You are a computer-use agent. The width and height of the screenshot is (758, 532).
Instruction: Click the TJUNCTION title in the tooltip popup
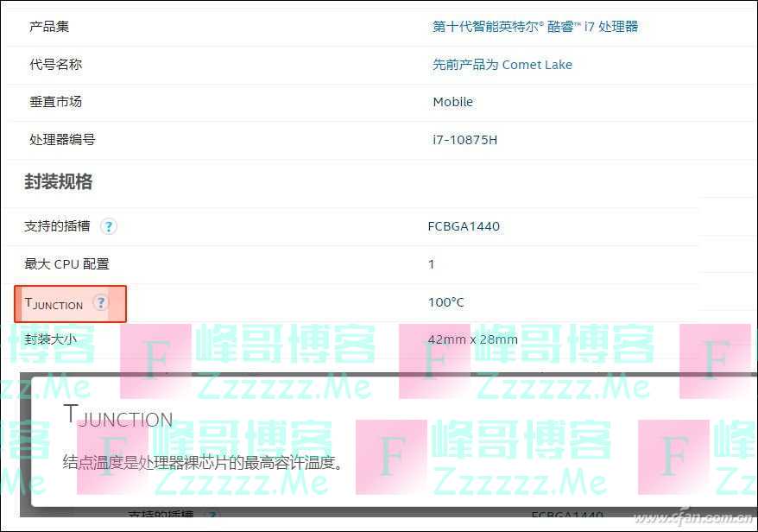tap(118, 416)
